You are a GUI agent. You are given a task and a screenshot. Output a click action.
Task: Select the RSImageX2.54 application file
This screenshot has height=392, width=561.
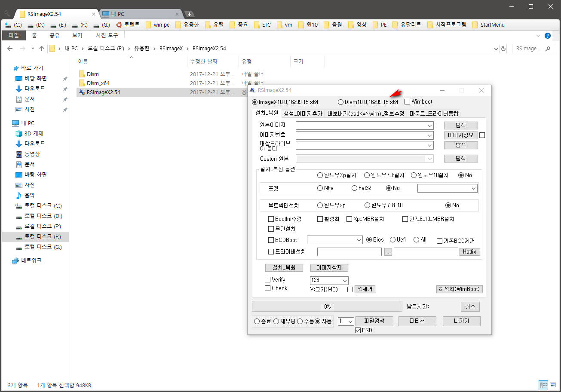coord(103,92)
